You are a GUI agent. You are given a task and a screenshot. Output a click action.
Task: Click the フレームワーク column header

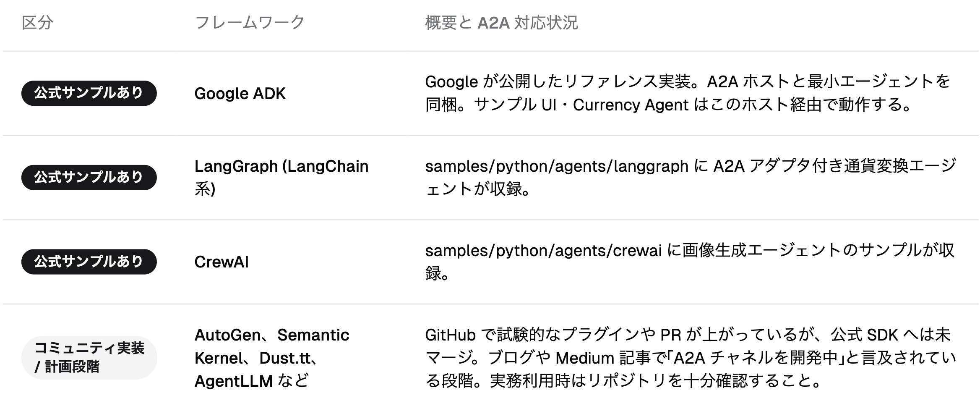[x=250, y=23]
